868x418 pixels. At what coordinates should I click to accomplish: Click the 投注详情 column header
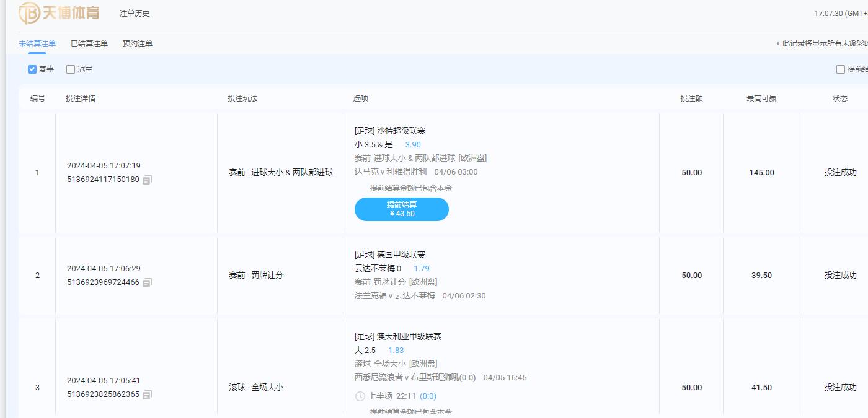click(x=81, y=98)
